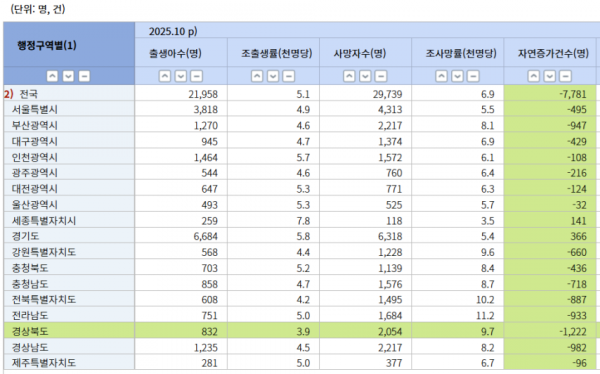Click 전라남도 death rate value 11.2

tap(485, 316)
